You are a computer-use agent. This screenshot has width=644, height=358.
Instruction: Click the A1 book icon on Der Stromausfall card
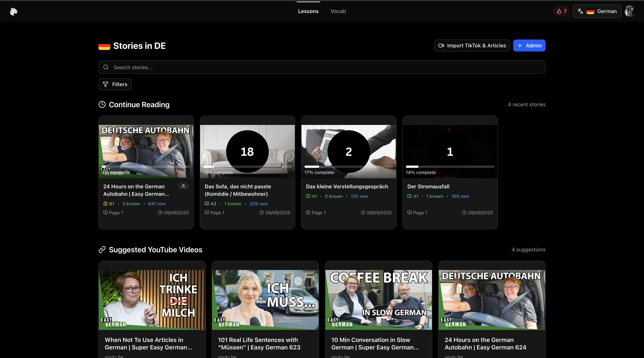click(x=410, y=196)
